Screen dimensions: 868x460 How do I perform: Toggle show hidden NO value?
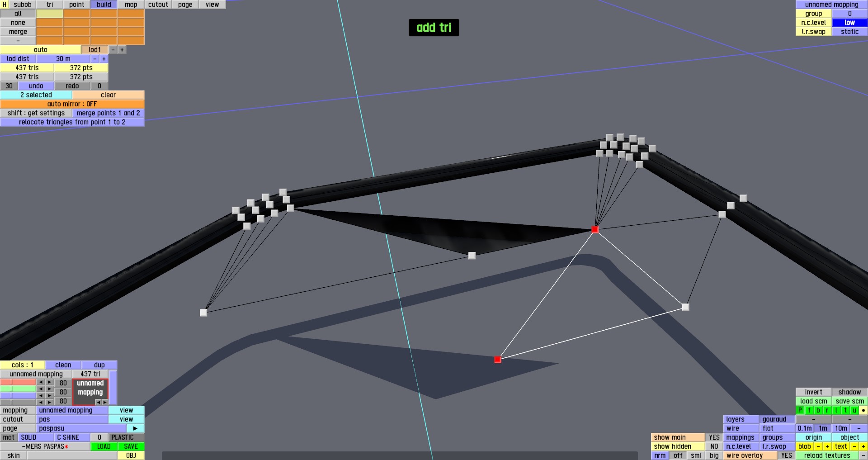(x=714, y=446)
